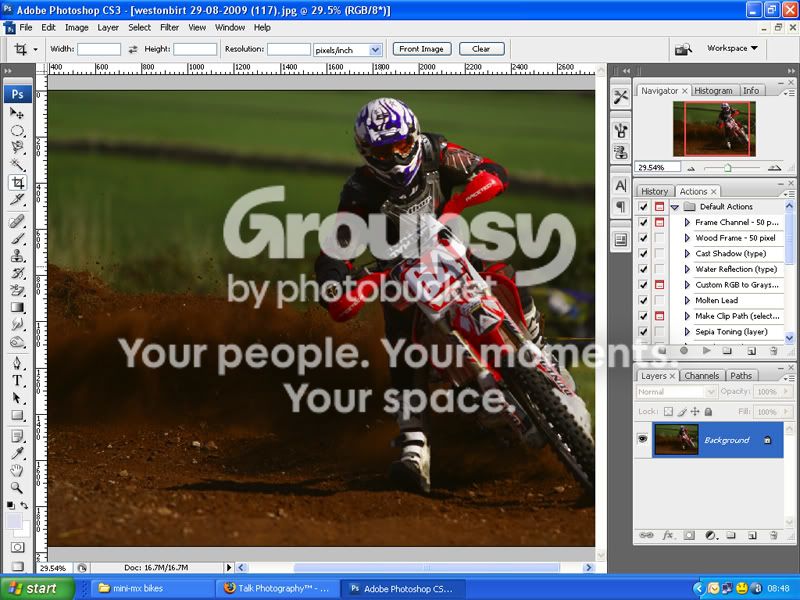
Task: Collapse the Default Actions folder
Action: coord(674,207)
